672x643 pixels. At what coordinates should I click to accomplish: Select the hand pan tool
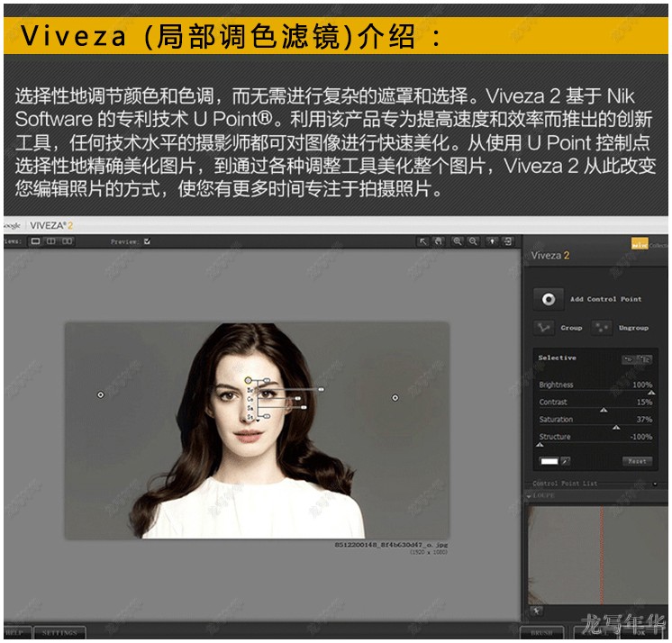click(x=439, y=241)
